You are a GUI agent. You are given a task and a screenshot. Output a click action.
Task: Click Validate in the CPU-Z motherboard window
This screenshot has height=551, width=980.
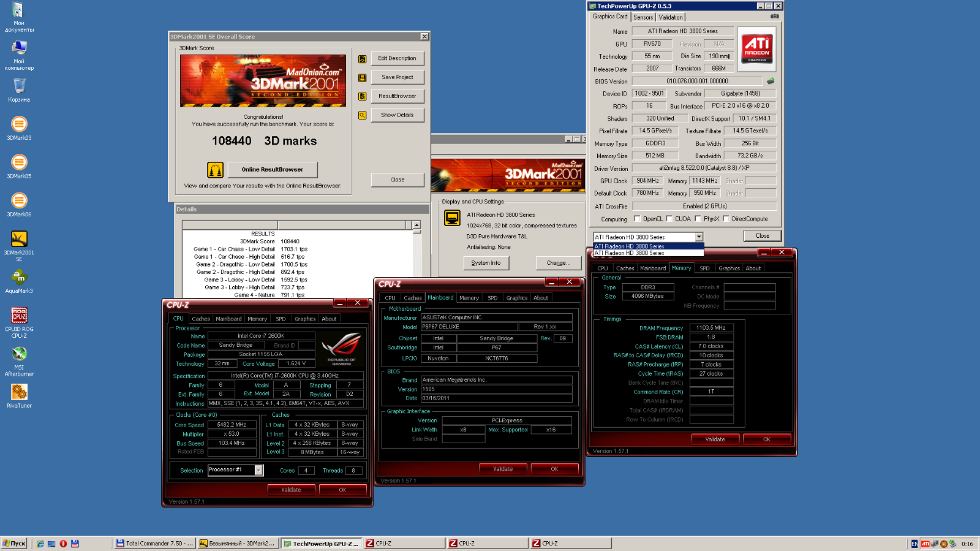(503, 469)
